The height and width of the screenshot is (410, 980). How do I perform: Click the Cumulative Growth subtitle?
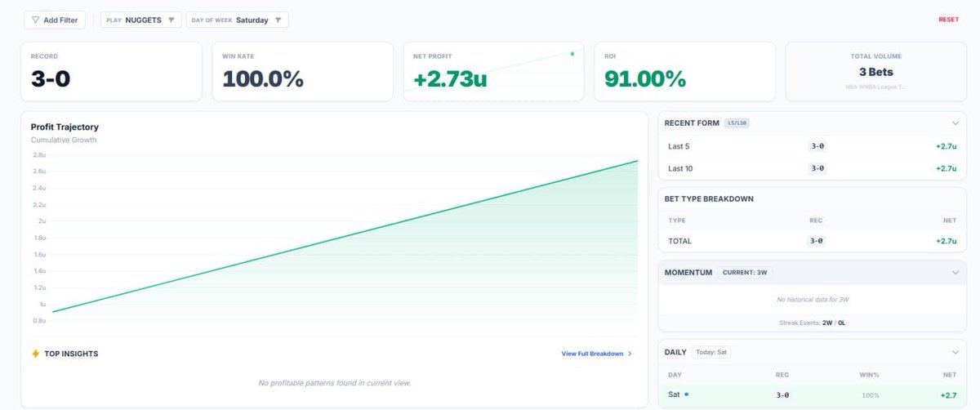click(x=64, y=140)
